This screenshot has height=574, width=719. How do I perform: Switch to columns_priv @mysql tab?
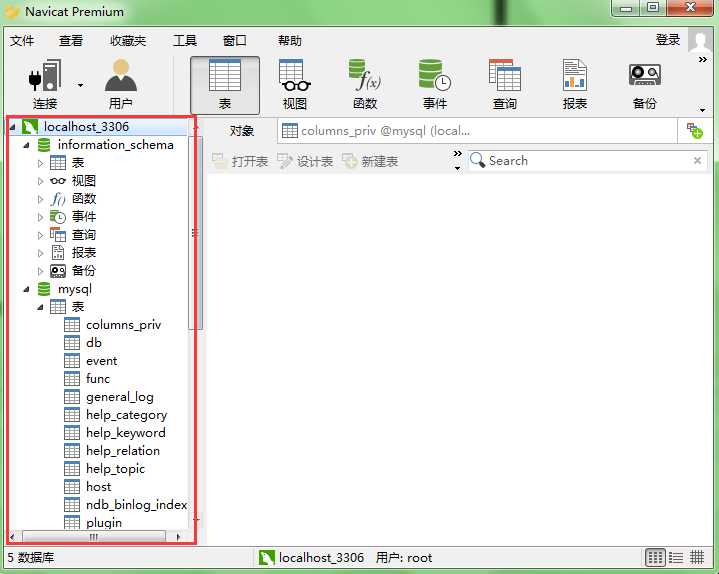477,131
